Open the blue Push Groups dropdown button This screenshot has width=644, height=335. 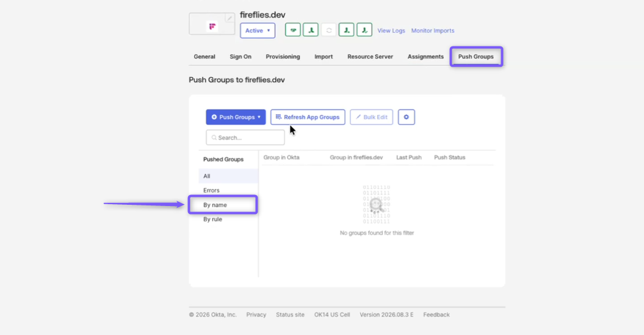point(236,117)
